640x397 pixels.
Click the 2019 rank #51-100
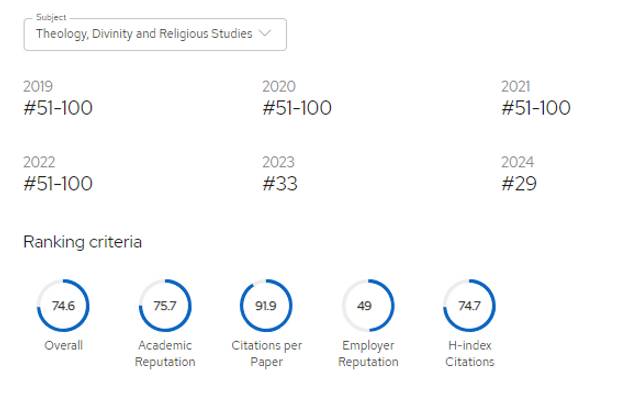click(58, 108)
